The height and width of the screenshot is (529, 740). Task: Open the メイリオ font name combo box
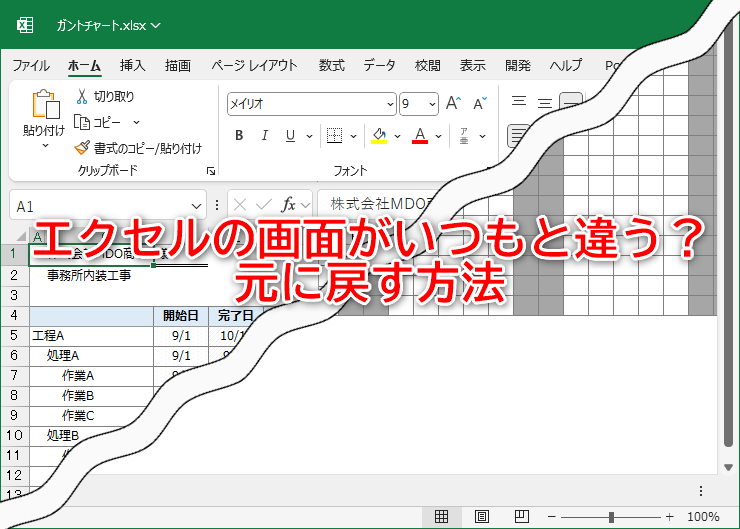(311, 104)
